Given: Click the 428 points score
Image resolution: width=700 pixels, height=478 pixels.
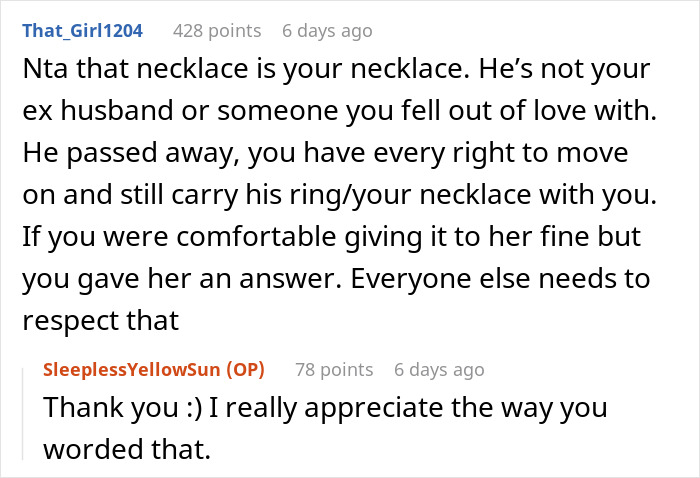Looking at the screenshot, I should click(217, 30).
